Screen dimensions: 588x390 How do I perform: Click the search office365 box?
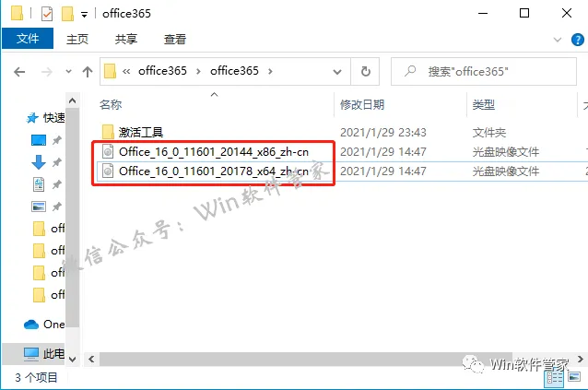pos(484,71)
